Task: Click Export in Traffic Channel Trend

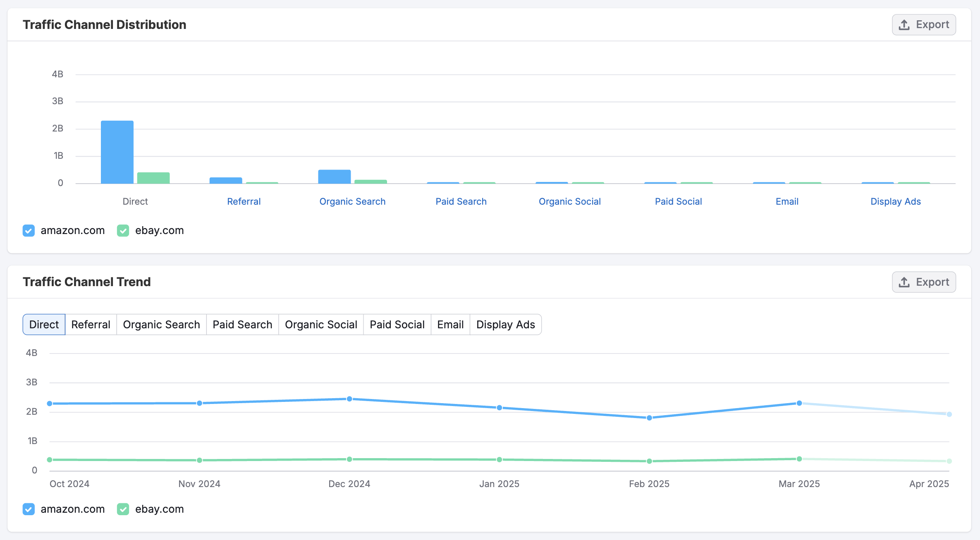Action: [923, 282]
